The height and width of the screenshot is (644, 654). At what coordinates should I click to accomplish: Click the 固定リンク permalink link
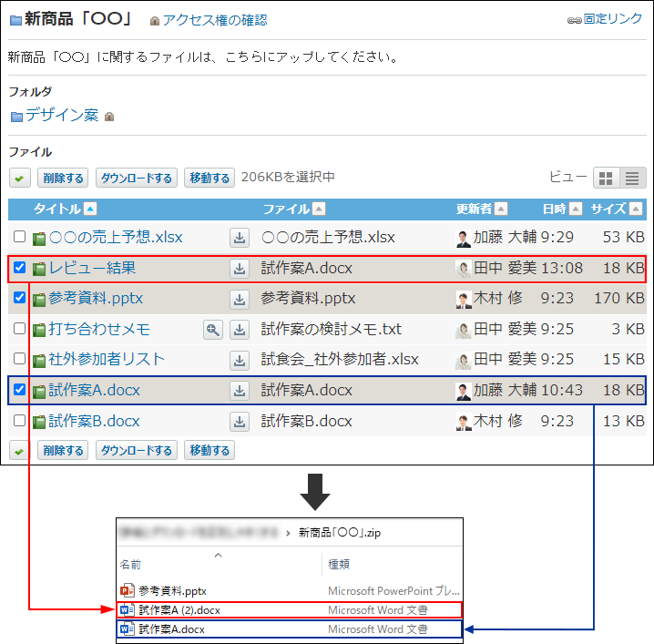click(x=612, y=18)
